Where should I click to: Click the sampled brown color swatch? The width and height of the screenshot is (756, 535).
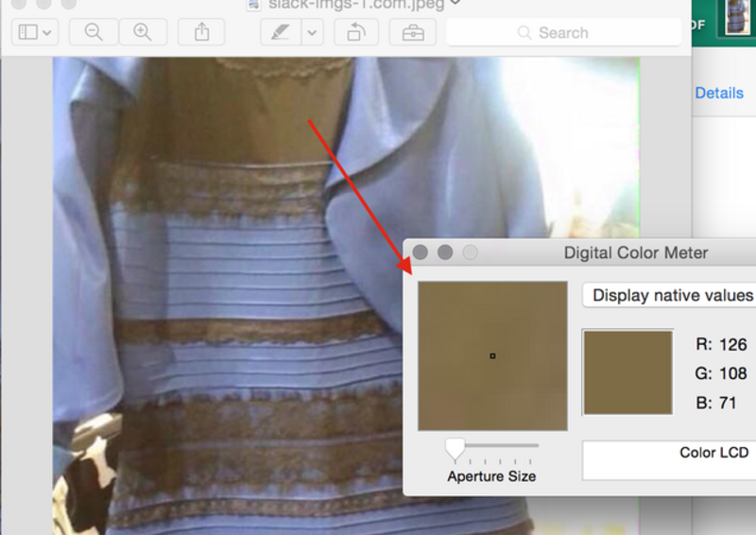(627, 372)
